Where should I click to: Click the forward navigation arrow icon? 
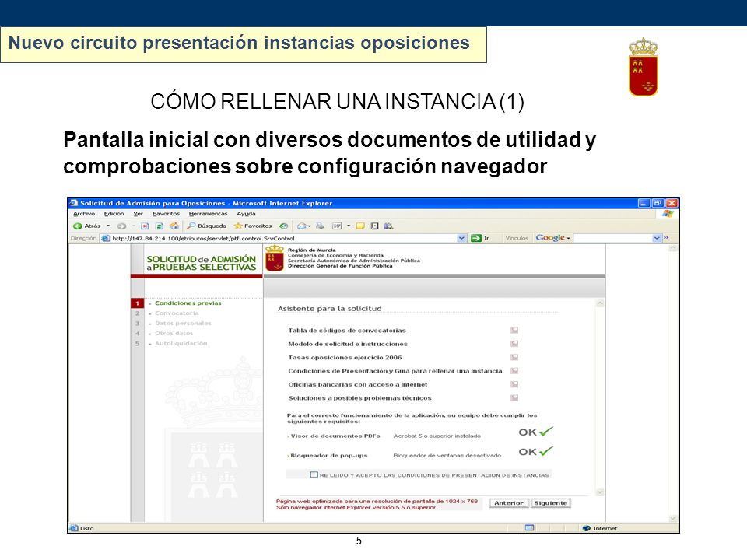click(x=121, y=226)
